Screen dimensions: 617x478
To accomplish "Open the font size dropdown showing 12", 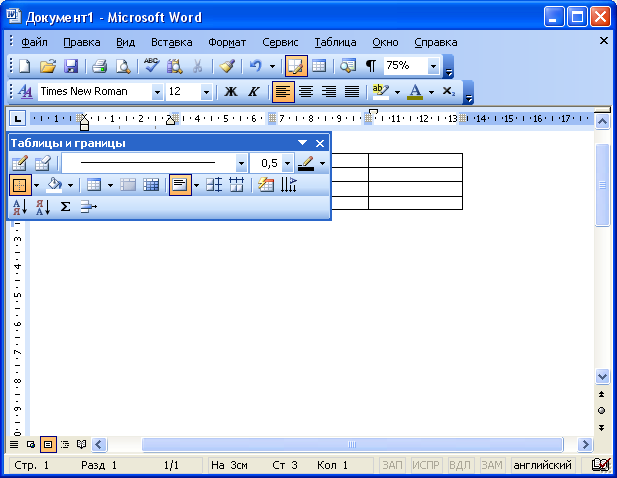I will (x=206, y=92).
